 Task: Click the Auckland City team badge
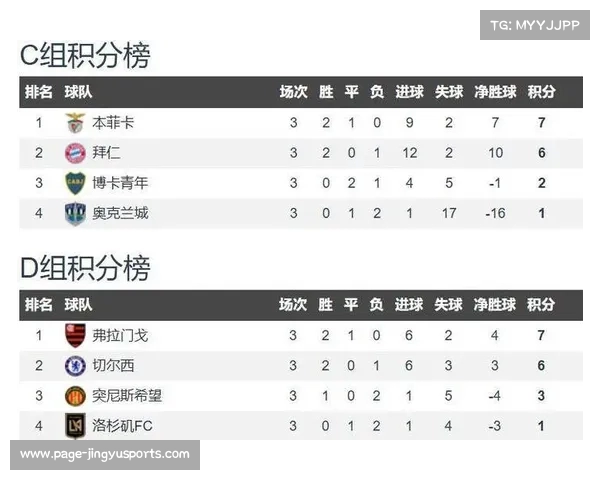coord(75,214)
